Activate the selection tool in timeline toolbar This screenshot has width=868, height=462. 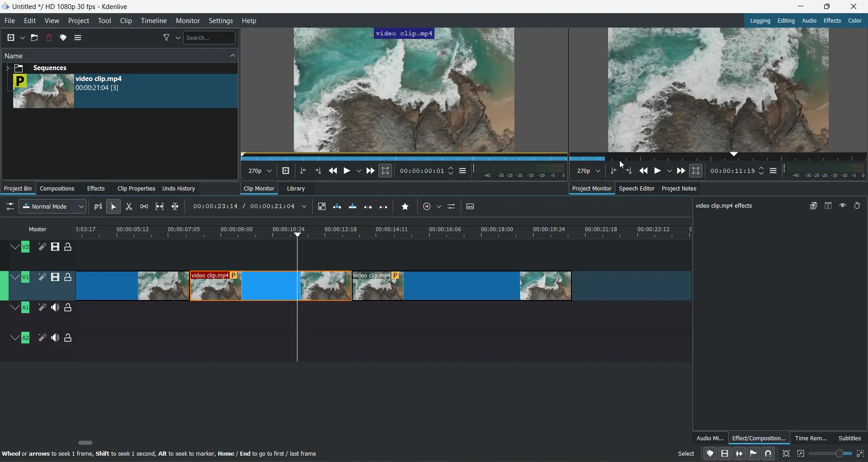[113, 207]
